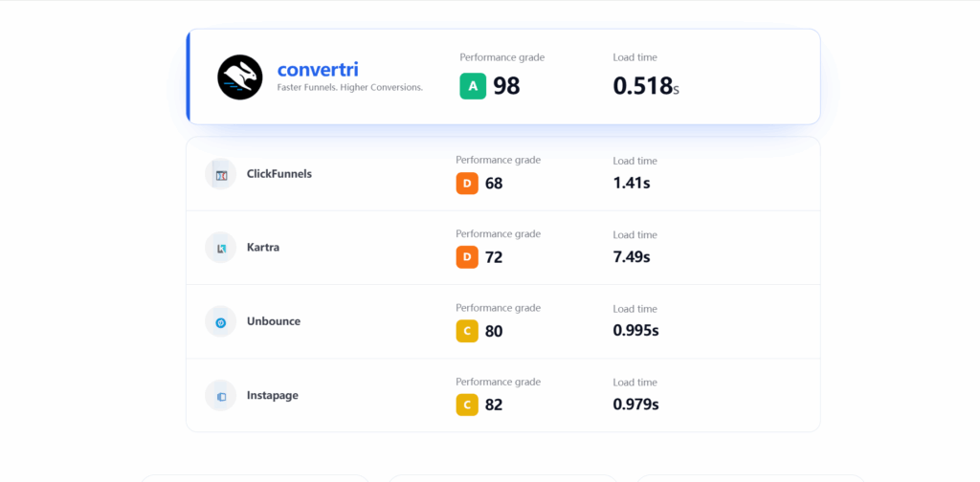This screenshot has height=482, width=980.
Task: Click the Unbounce logo icon
Action: tap(221, 321)
